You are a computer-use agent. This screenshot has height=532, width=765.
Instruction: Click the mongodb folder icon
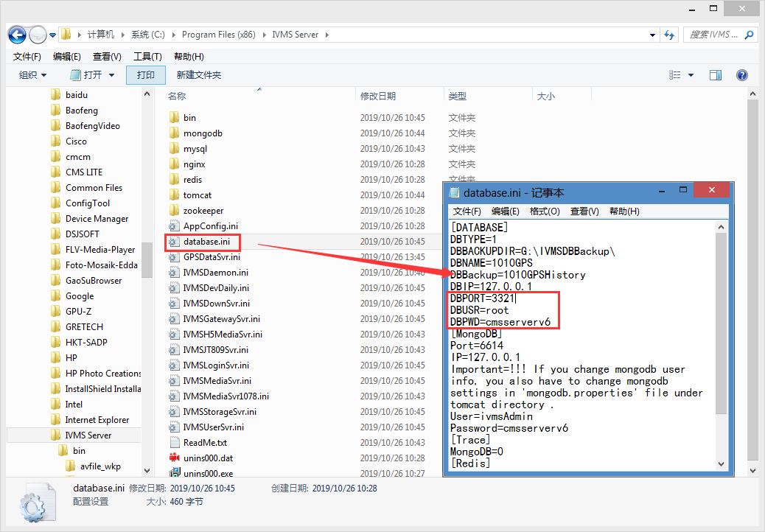[174, 133]
